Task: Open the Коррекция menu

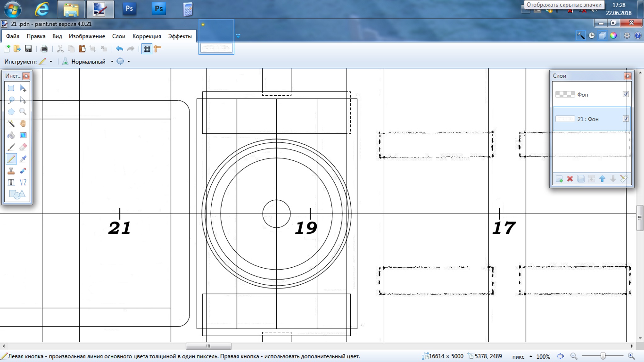Action: click(147, 36)
